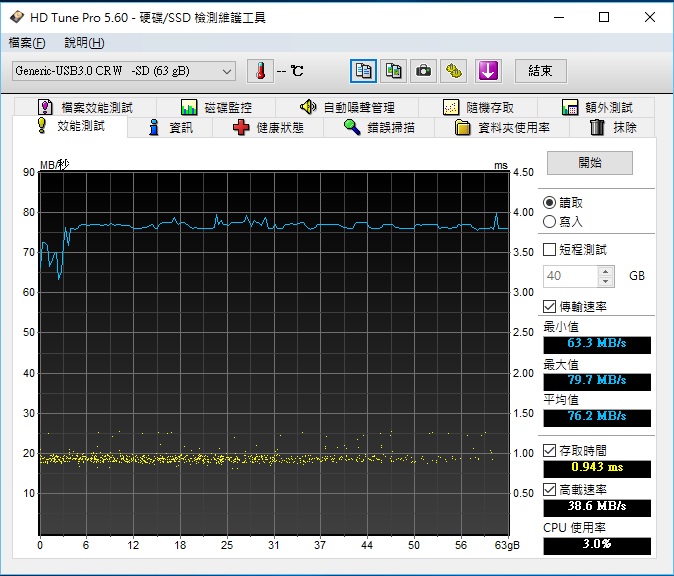Open the 自動噪聲管理 tab

[x=347, y=107]
